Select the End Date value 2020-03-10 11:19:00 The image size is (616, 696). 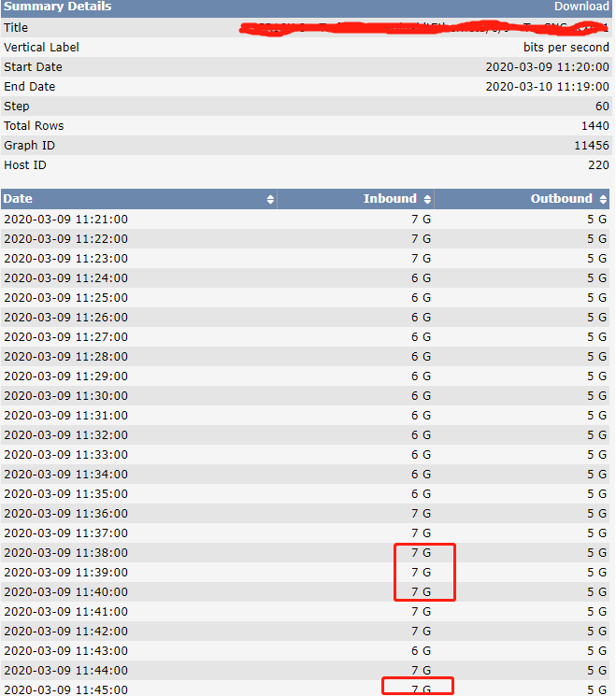(x=547, y=87)
